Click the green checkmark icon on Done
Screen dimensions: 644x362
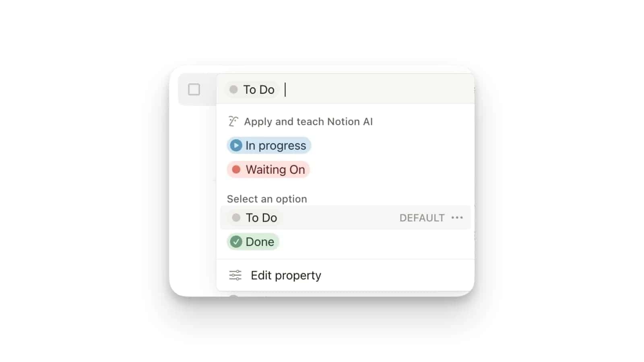(236, 242)
